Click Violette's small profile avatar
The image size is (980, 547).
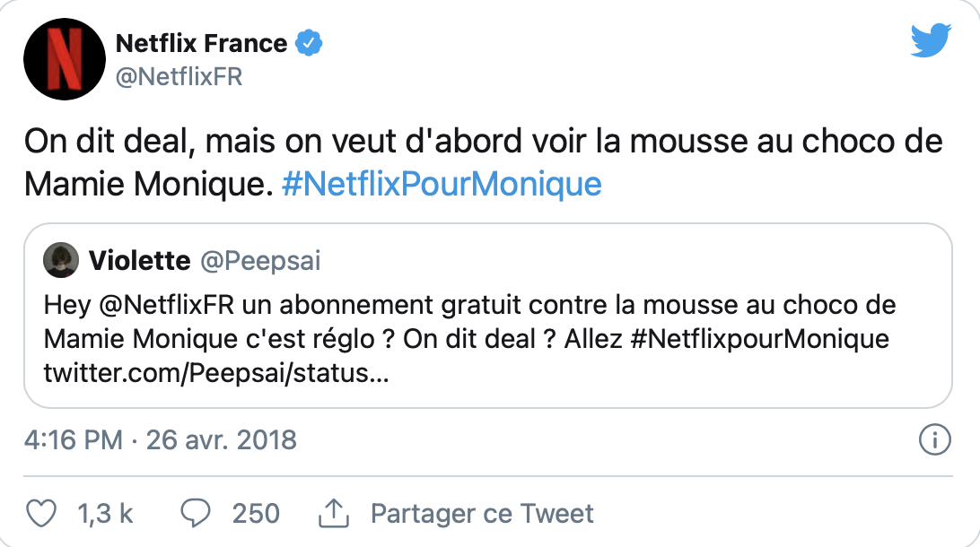(61, 261)
